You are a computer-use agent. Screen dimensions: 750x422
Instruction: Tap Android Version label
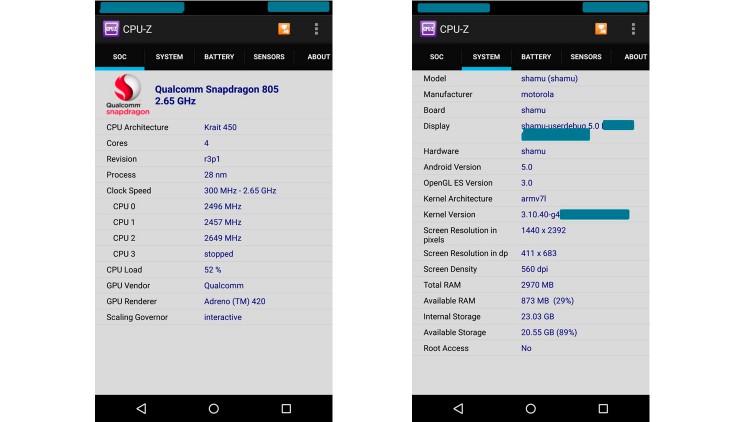(452, 167)
